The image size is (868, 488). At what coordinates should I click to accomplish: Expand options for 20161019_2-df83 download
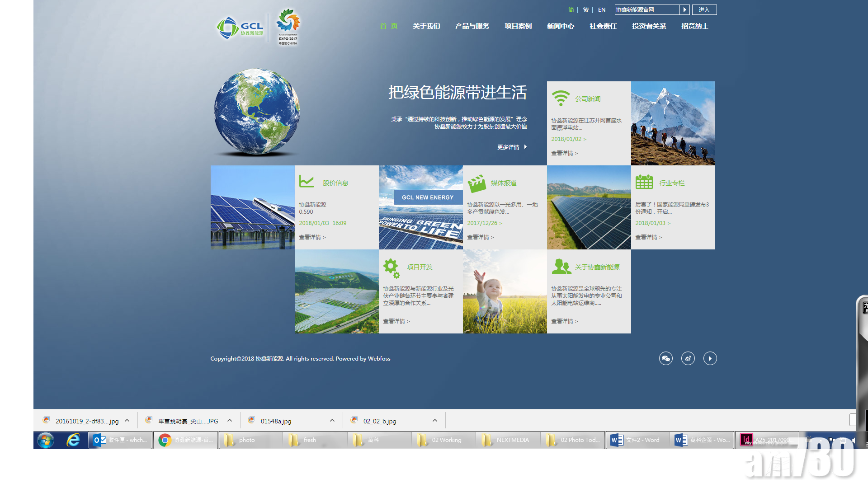[x=127, y=421]
